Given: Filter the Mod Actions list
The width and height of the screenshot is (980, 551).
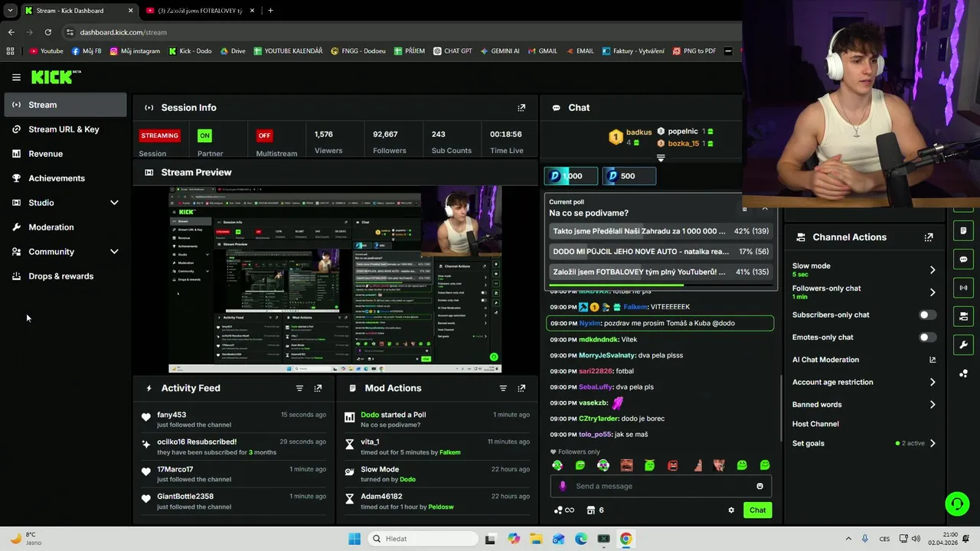Looking at the screenshot, I should (503, 388).
